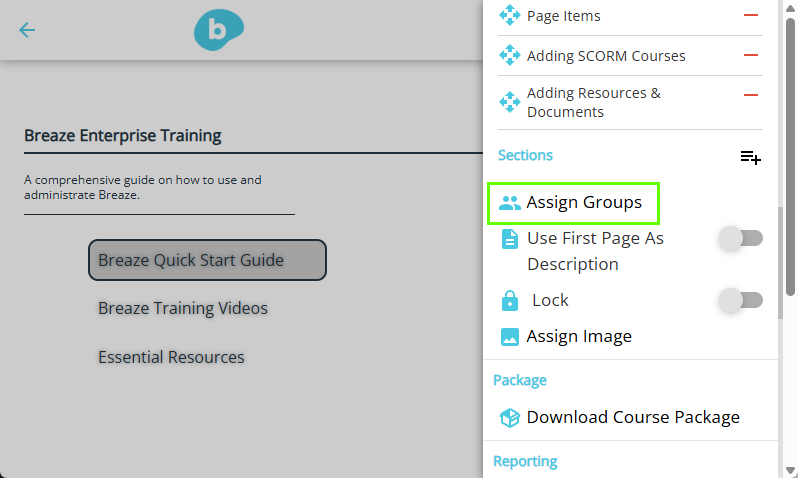The height and width of the screenshot is (478, 798).
Task: Click the Breaze logo bubble
Action: (219, 30)
